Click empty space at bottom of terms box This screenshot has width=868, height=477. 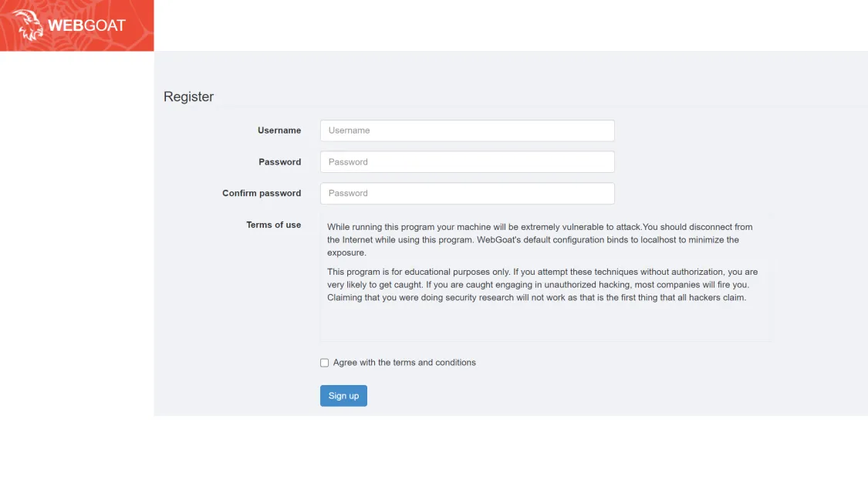[545, 326]
